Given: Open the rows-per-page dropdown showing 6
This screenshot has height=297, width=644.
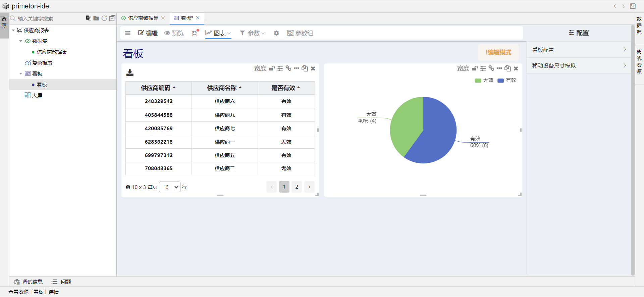Looking at the screenshot, I should (170, 187).
